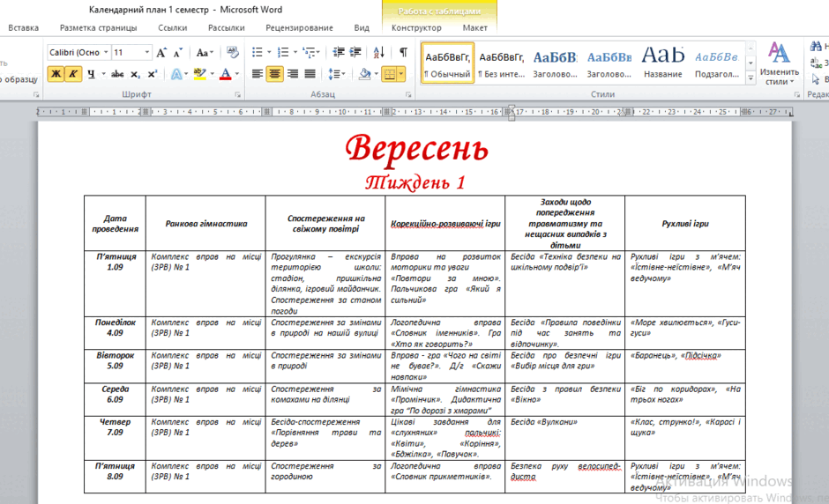Toggle italic formatting button
The image size is (829, 504).
73,74
